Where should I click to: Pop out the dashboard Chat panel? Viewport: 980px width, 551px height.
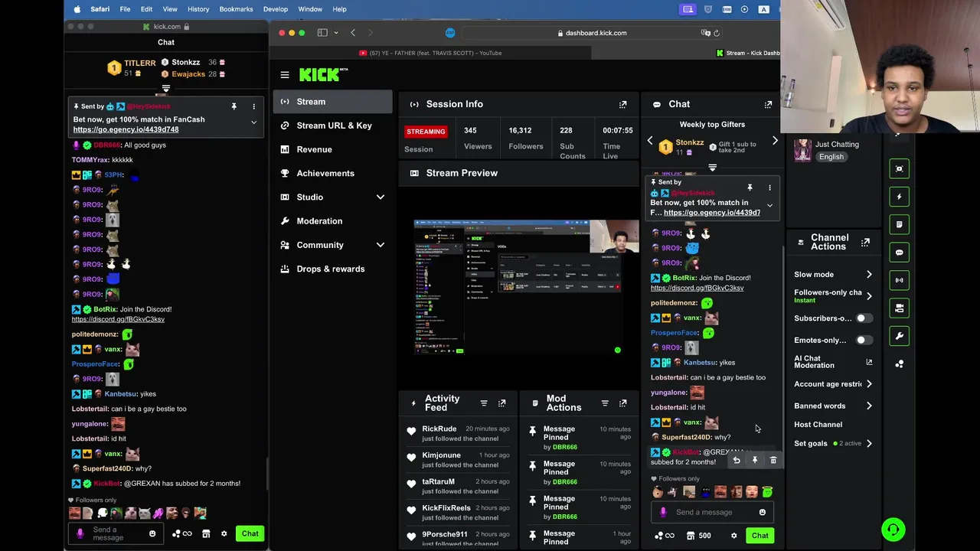pyautogui.click(x=768, y=104)
